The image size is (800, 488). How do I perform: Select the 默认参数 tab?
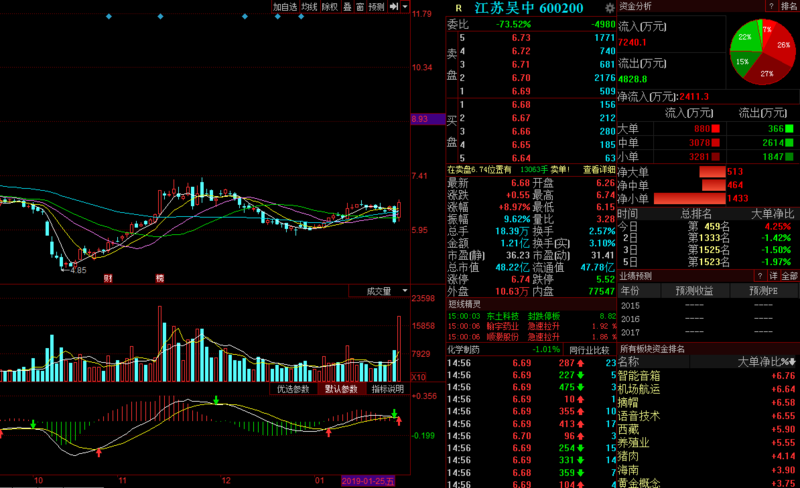click(341, 389)
